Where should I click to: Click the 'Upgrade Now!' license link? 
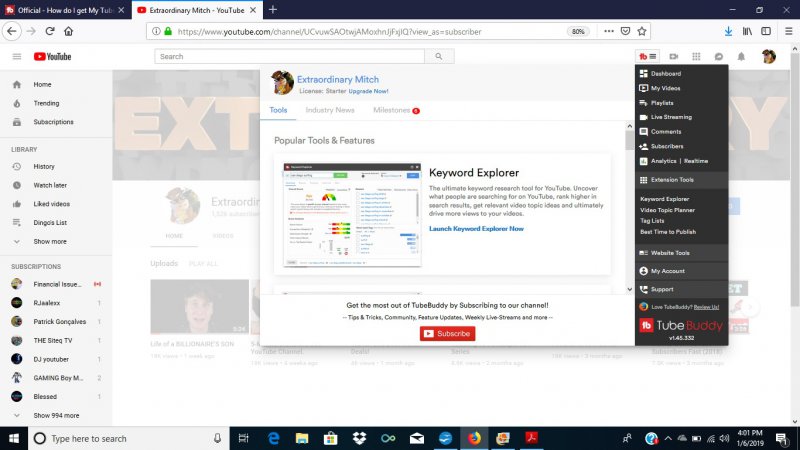[370, 91]
